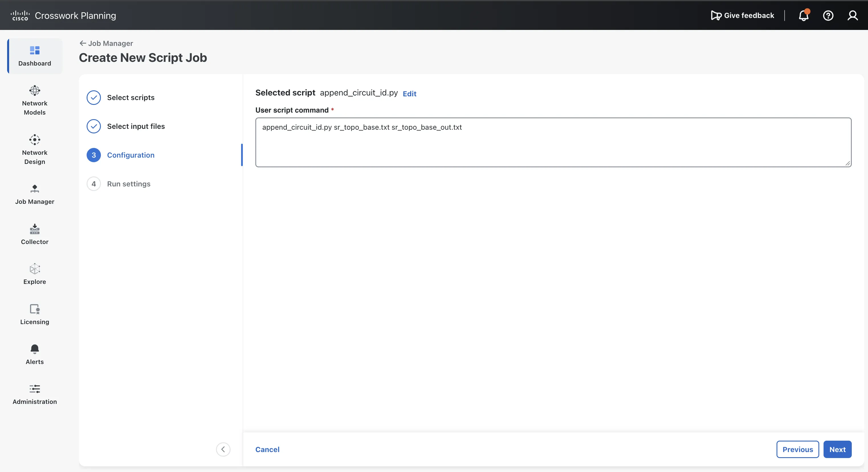The image size is (868, 472).
Task: Click the Cisco logo
Action: pos(20,15)
